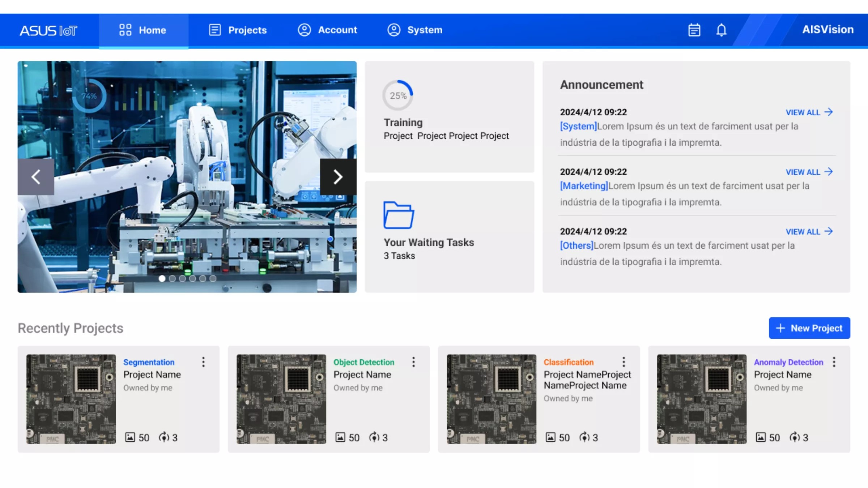Click VIEW ALL for the Marketing announcement
Image resolution: width=868 pixels, height=488 pixels.
[809, 172]
